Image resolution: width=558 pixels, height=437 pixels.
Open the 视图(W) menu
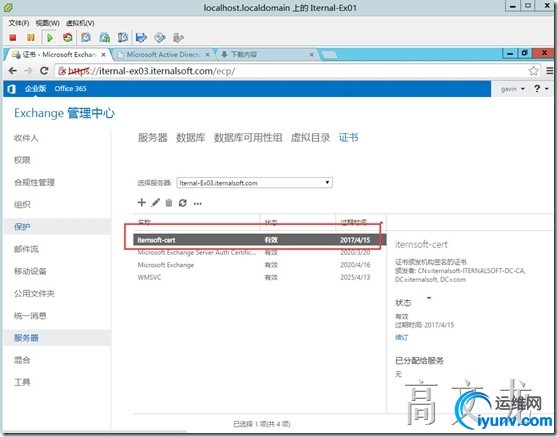coord(47,23)
